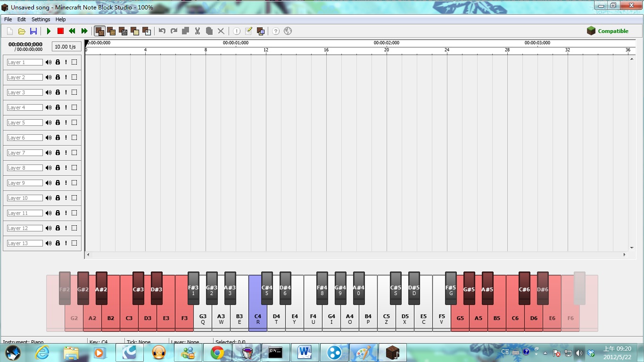The width and height of the screenshot is (644, 362).
Task: Open website globe icon in toolbar
Action: click(x=288, y=31)
